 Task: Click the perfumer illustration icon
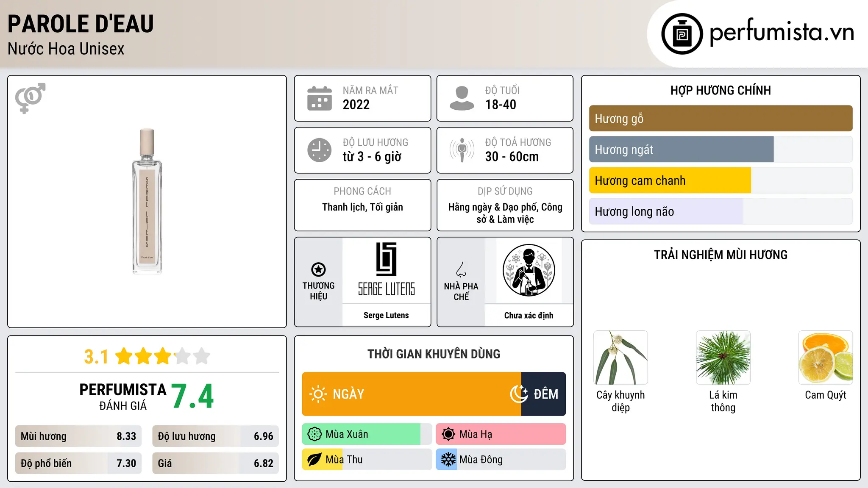(529, 270)
